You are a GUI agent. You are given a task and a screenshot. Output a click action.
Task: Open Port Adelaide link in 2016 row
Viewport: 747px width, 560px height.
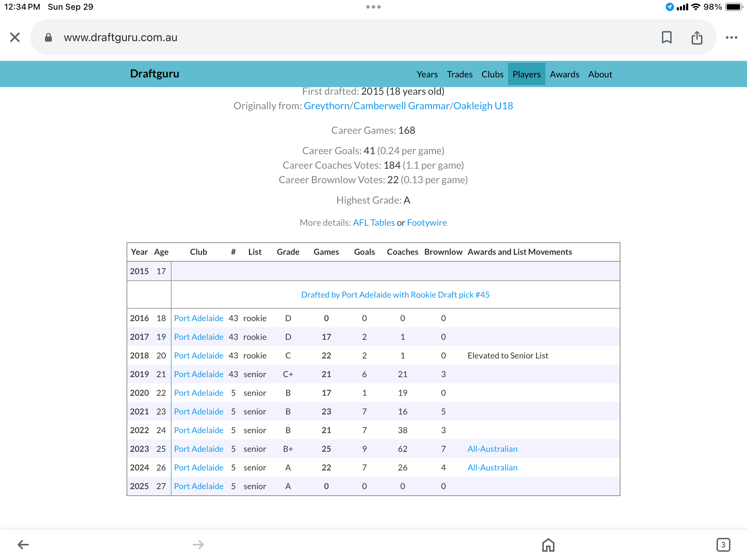click(199, 318)
